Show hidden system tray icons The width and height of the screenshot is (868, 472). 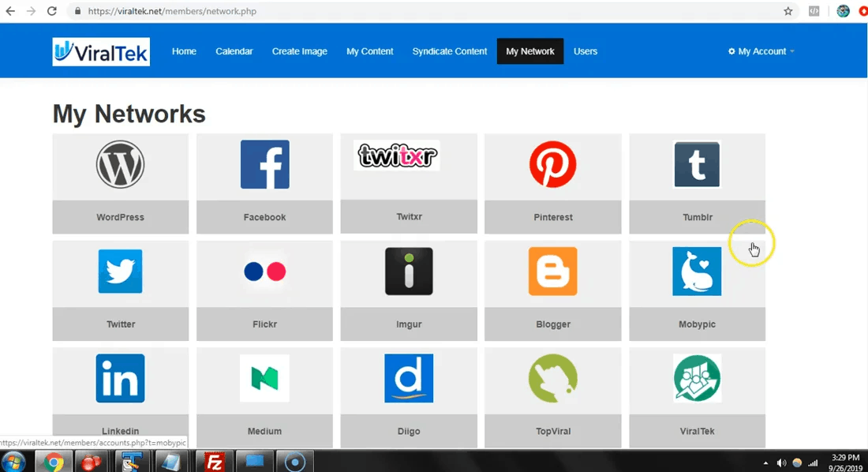tap(765, 463)
